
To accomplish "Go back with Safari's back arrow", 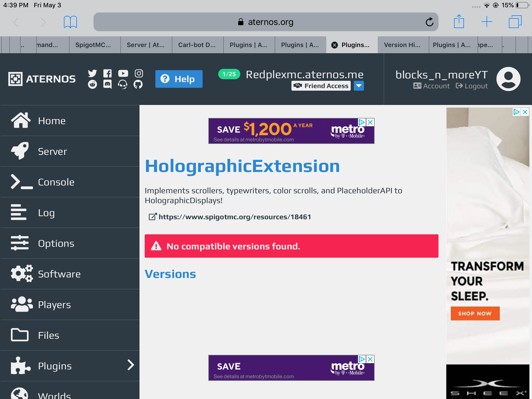I will 16,22.
